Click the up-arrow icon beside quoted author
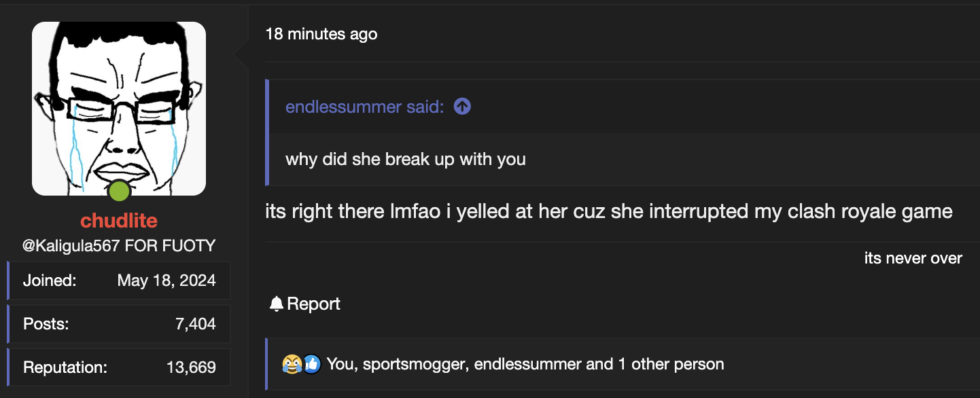The height and width of the screenshot is (398, 980). pos(462,107)
